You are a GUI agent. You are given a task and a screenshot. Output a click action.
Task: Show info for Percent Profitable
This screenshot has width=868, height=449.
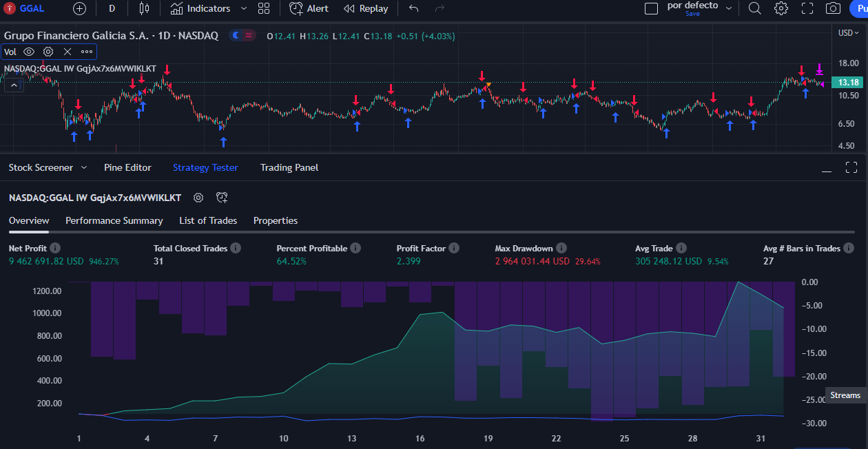point(355,248)
